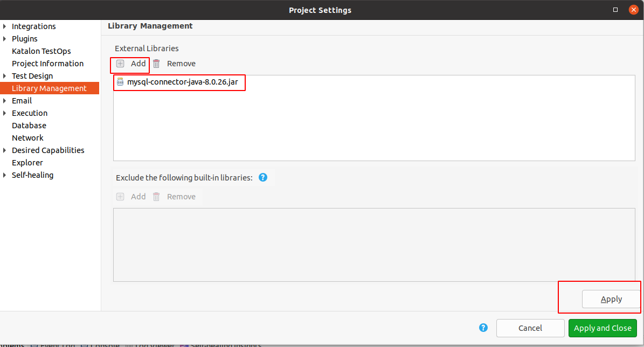Screen dimensions: 644x347
Task: Select Self-healing in settings tree
Action: pyautogui.click(x=32, y=175)
